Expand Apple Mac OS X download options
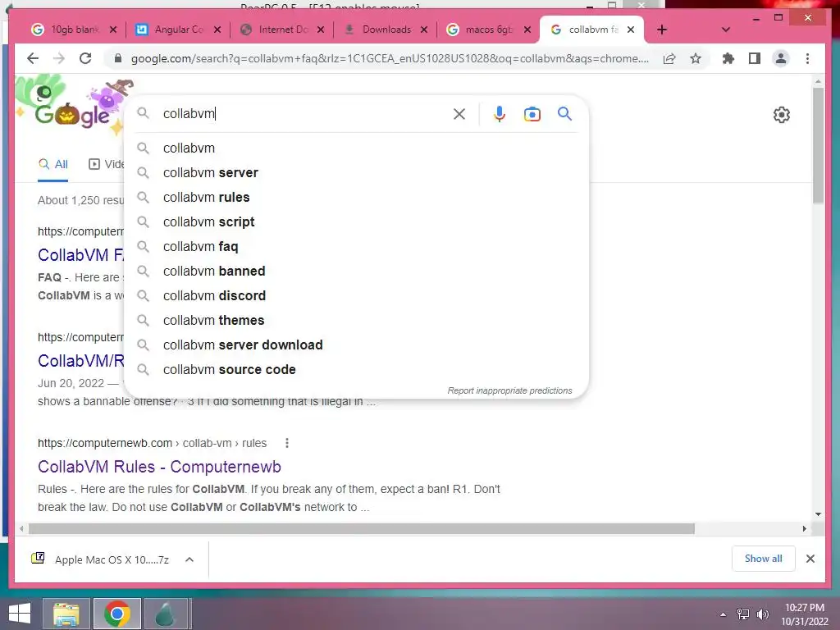The height and width of the screenshot is (630, 840). [x=189, y=559]
